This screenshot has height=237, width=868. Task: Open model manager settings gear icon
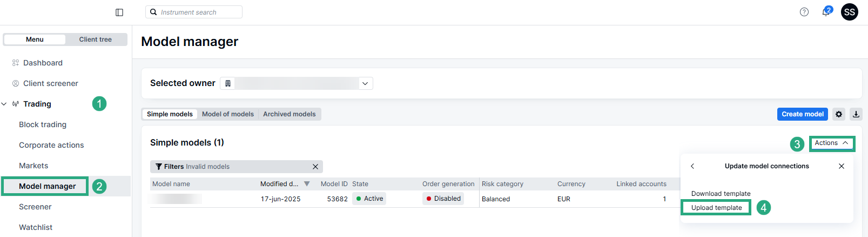click(x=838, y=114)
